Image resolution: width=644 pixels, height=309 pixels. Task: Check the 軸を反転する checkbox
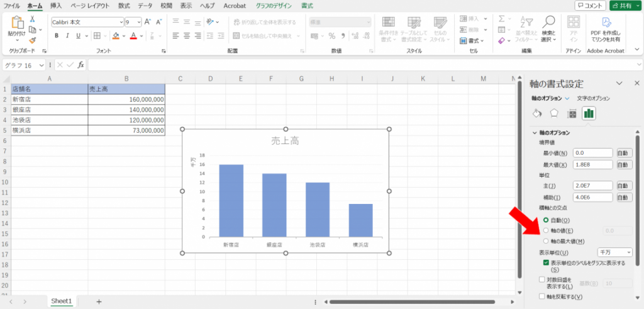click(541, 296)
